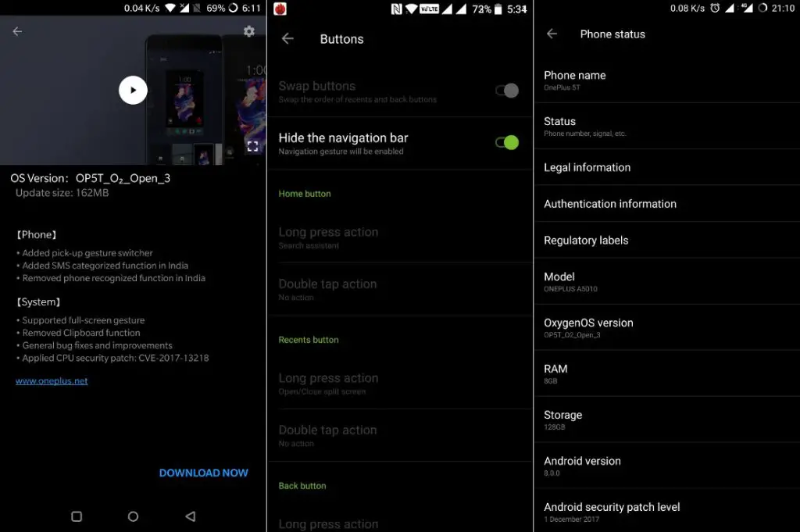This screenshot has height=532, width=800.
Task: Open the Status entry
Action: (x=667, y=126)
